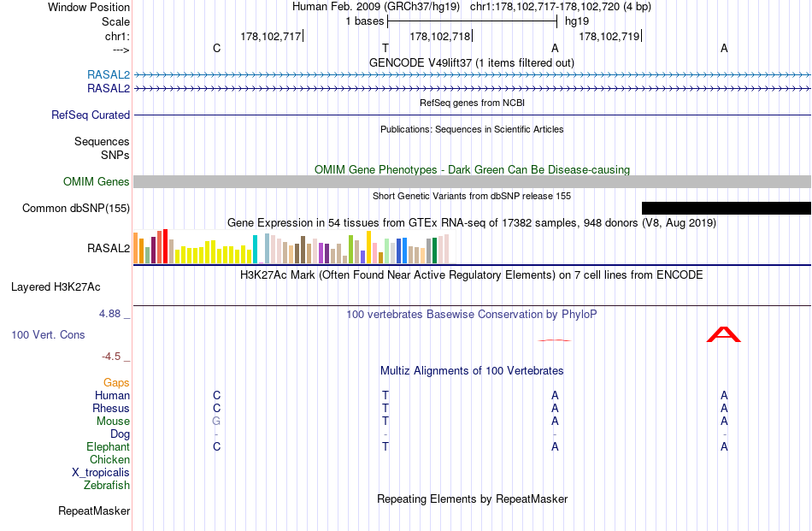Click 100 vertebrates Basewise Conservation title
Screen dimensions: 812x531
pyautogui.click(x=472, y=314)
